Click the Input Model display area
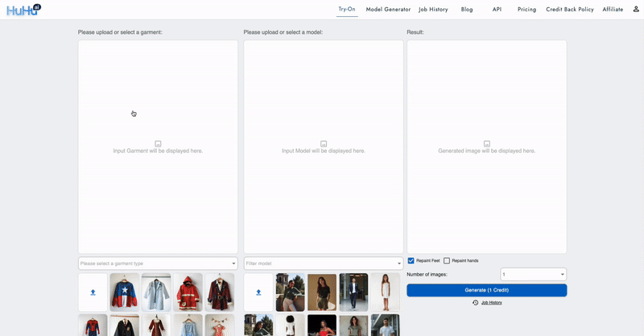 point(324,147)
